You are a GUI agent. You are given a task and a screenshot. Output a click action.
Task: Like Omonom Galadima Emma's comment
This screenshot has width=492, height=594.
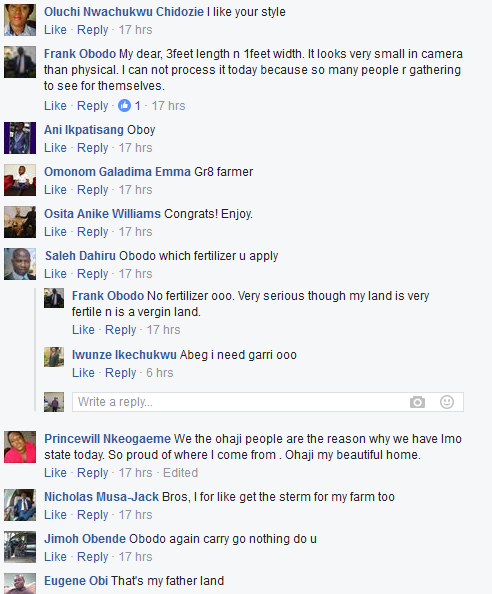coord(55,190)
